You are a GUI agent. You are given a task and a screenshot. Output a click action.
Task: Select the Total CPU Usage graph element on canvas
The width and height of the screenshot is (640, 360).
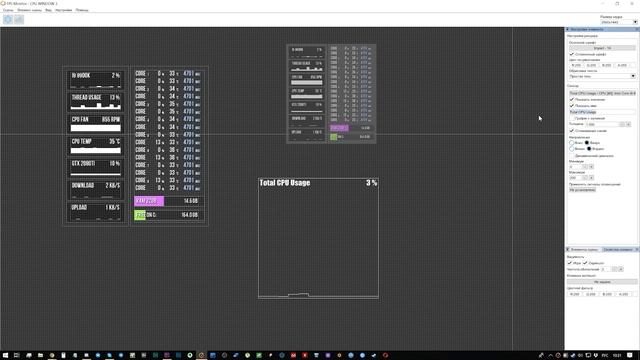(x=318, y=238)
